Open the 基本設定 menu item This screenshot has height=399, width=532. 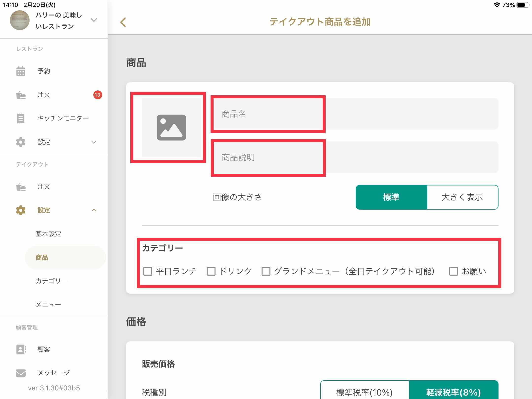48,234
